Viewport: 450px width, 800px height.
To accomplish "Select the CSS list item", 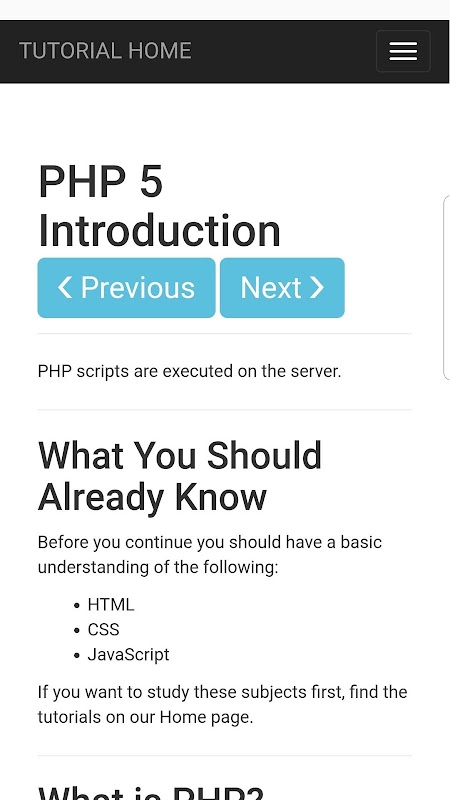I will tap(103, 630).
